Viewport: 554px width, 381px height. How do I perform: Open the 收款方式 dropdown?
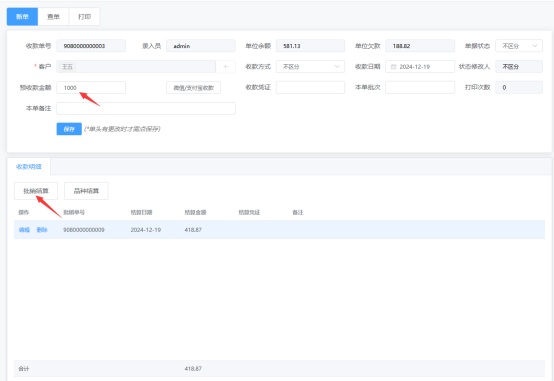pyautogui.click(x=310, y=66)
